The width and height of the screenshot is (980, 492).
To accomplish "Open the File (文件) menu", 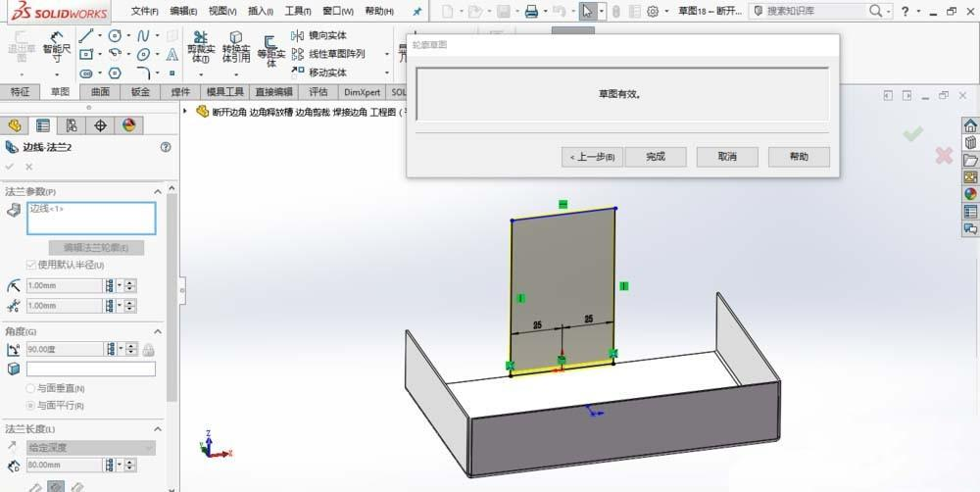I will [x=145, y=11].
